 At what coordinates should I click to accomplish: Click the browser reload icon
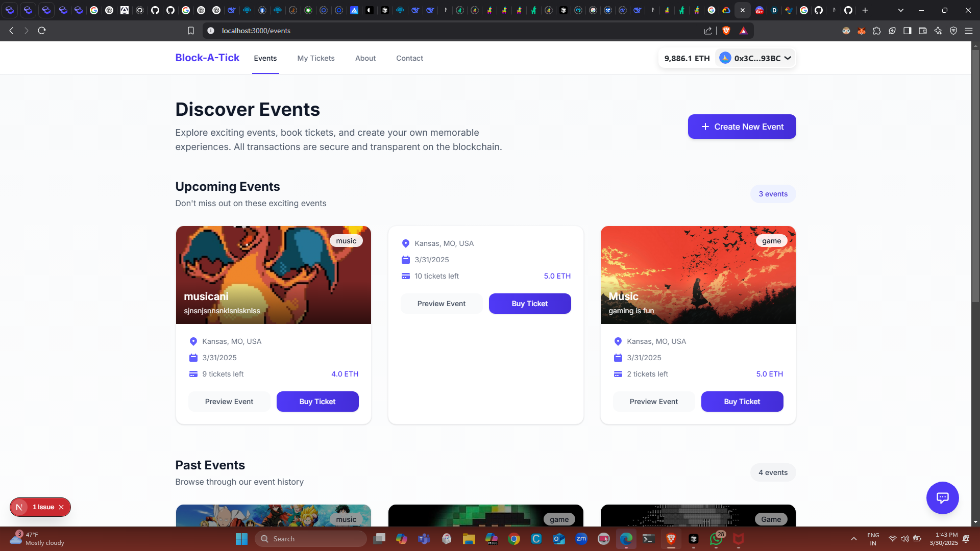42,31
